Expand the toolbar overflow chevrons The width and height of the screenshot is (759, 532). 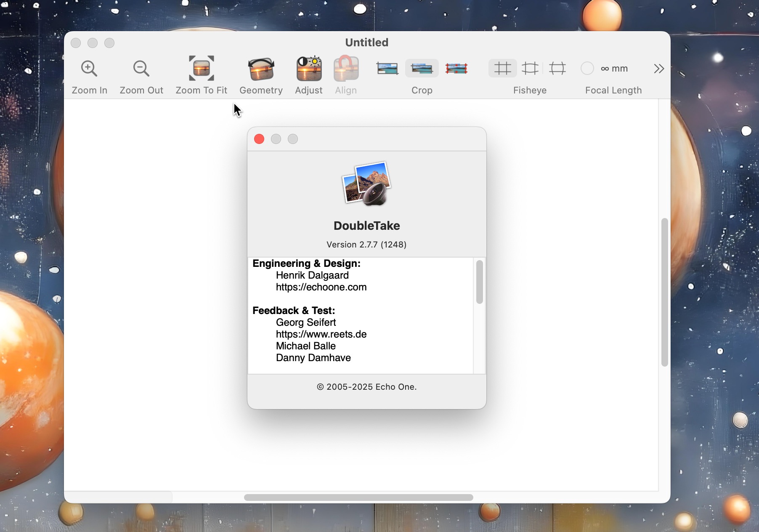pos(659,68)
